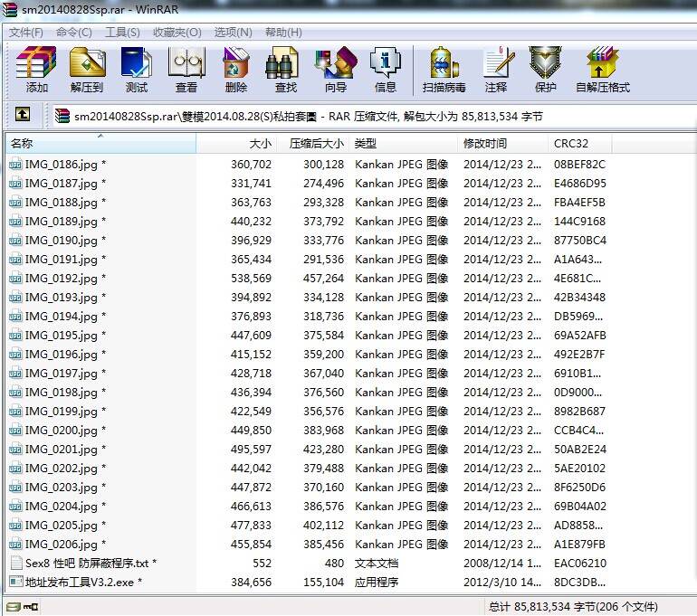The width and height of the screenshot is (697, 616).
Task: Open the 帮助(H) menu
Action: [x=283, y=33]
